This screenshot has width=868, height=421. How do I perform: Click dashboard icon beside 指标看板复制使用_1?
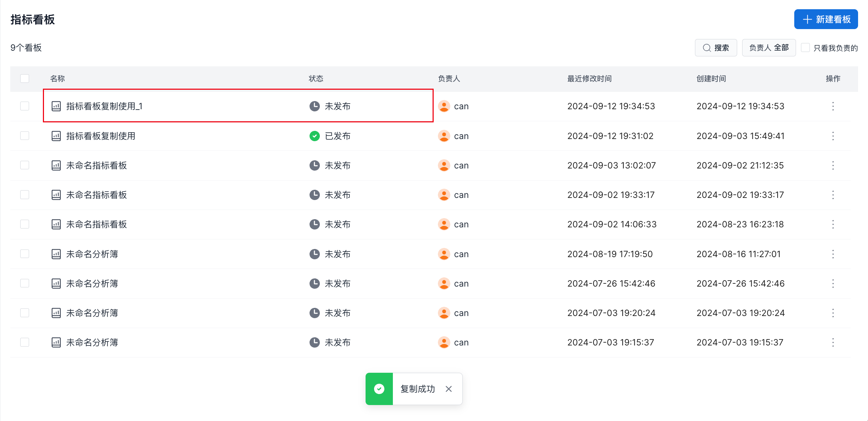tap(56, 106)
